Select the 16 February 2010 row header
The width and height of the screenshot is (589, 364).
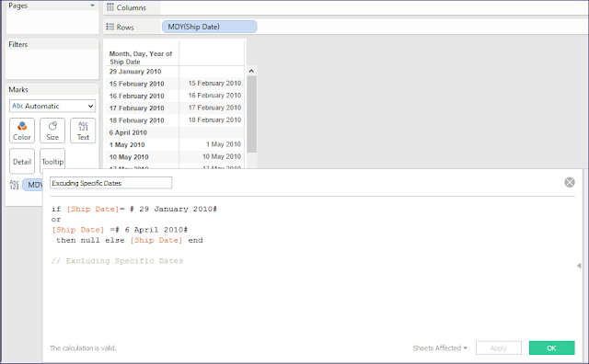click(x=137, y=97)
